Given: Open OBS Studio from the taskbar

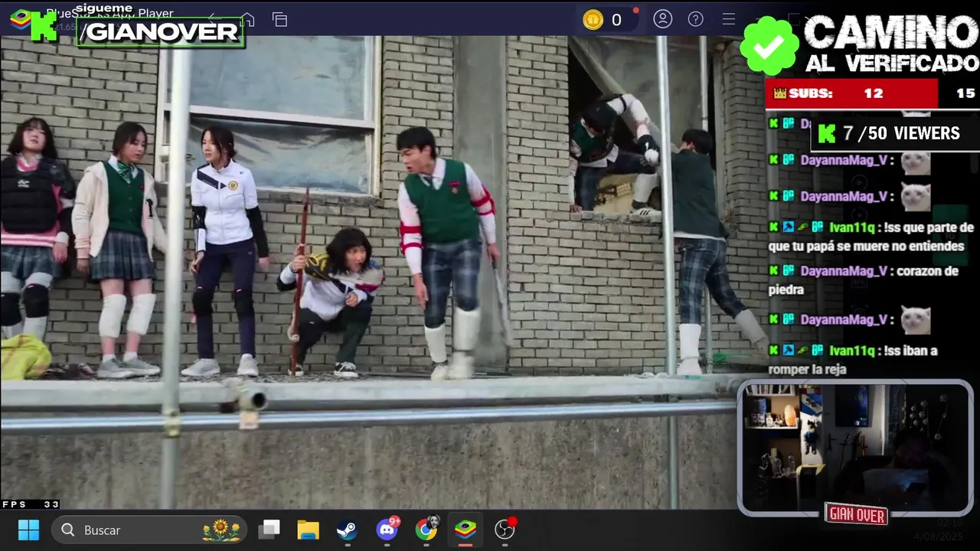Looking at the screenshot, I should tap(505, 529).
